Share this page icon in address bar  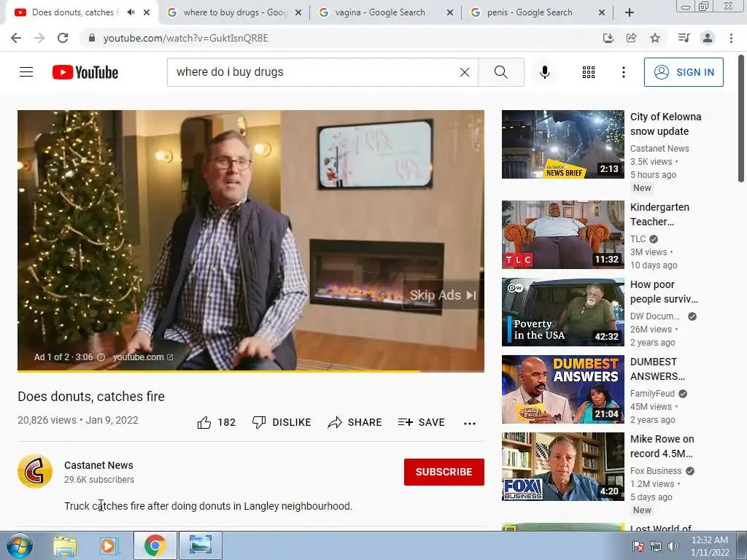(x=632, y=38)
